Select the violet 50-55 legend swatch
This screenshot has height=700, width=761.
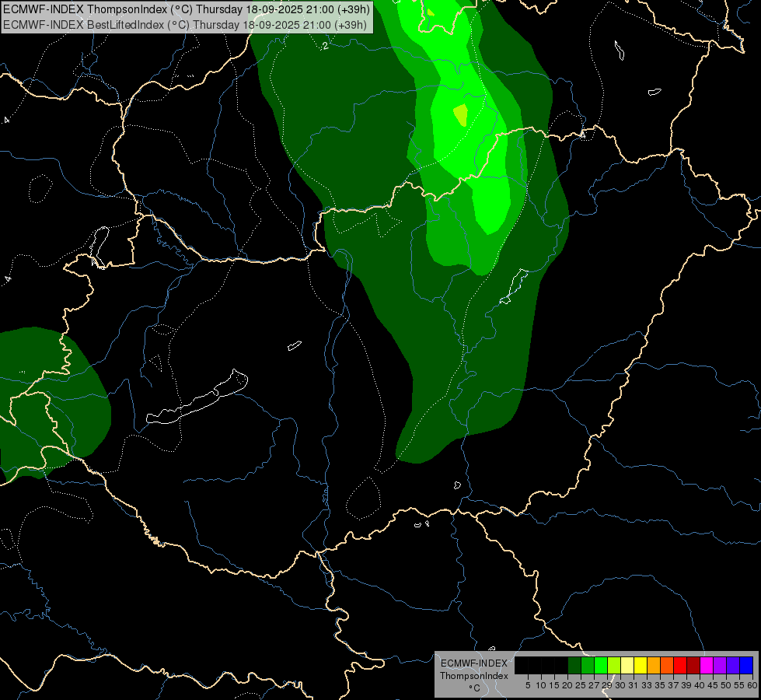733,665
